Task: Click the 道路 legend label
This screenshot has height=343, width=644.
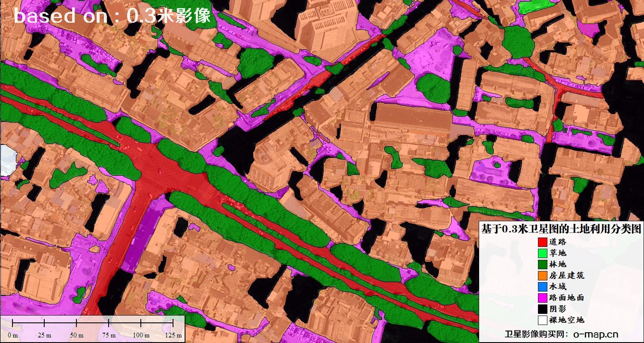Action: (x=558, y=242)
